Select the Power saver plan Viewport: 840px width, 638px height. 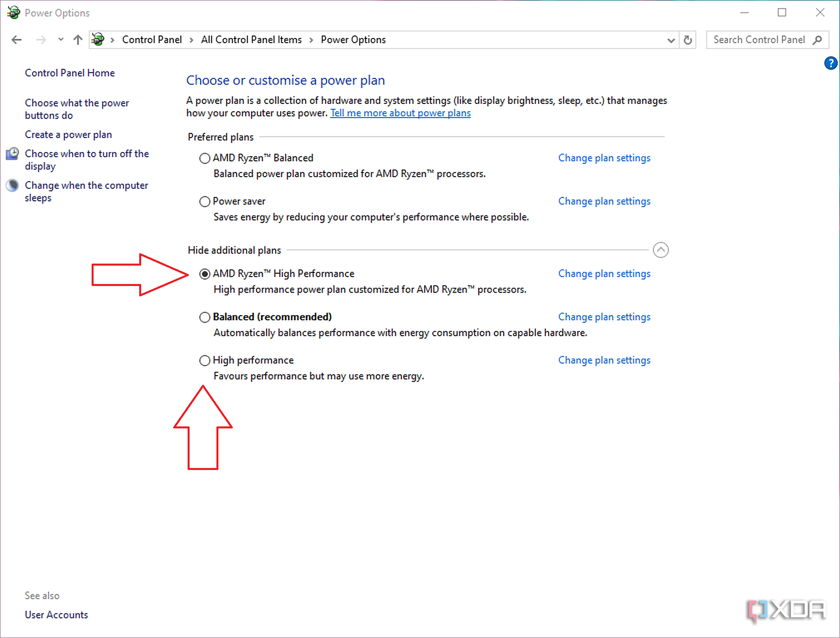coord(204,202)
